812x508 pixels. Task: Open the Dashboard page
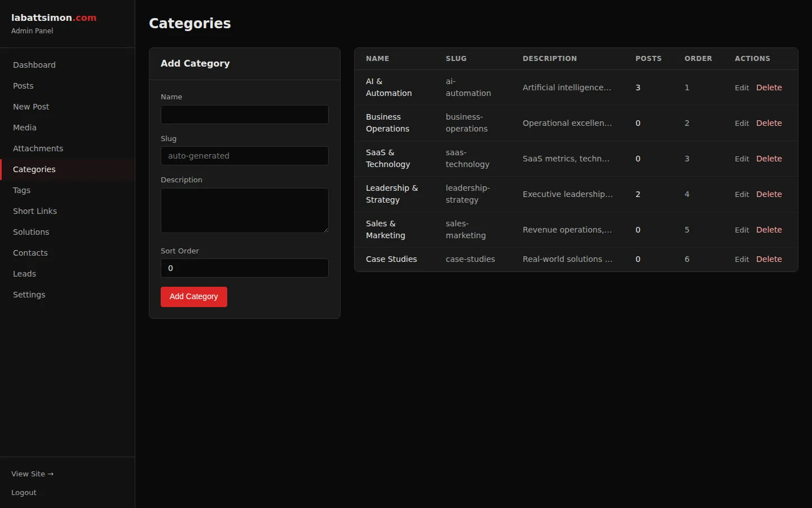pos(34,65)
